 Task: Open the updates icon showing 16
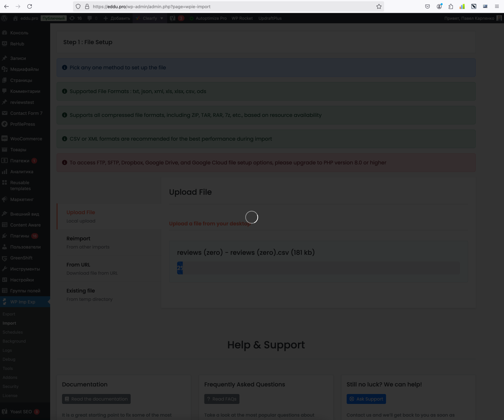tap(76, 18)
